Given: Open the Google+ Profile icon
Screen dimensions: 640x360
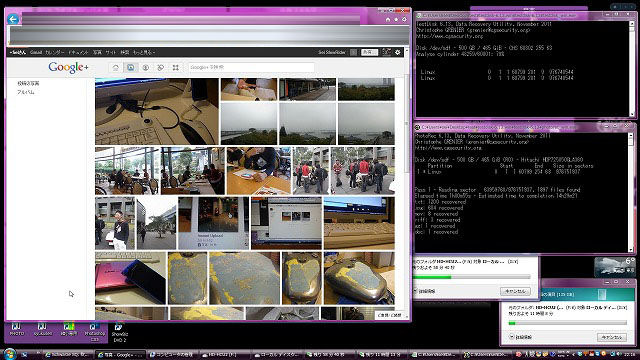Looking at the screenshot, I should (x=146, y=68).
